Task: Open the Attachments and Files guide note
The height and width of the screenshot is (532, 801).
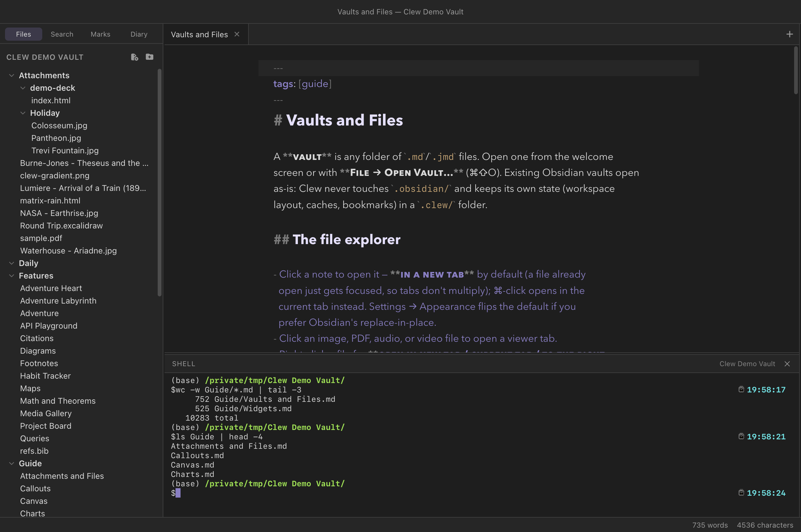Action: (x=62, y=476)
